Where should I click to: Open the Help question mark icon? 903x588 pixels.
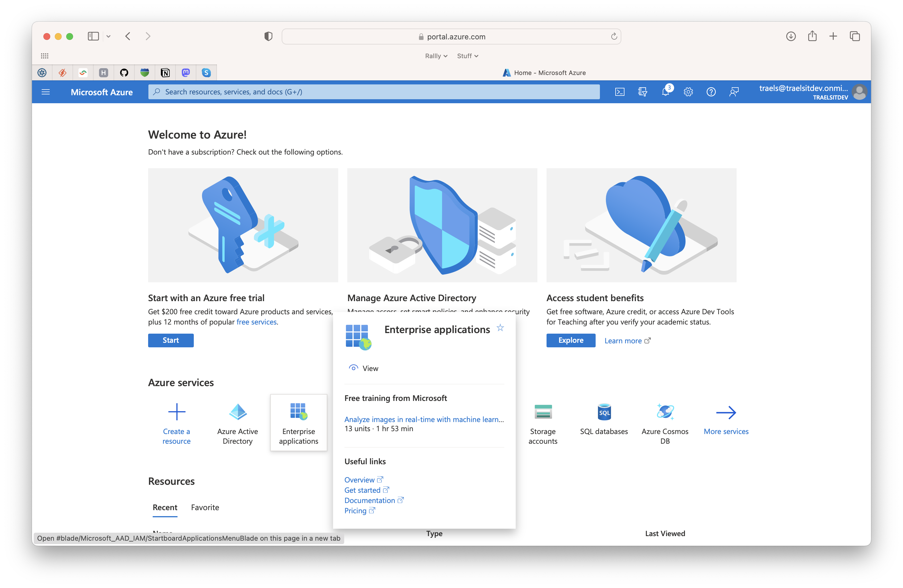tap(711, 92)
